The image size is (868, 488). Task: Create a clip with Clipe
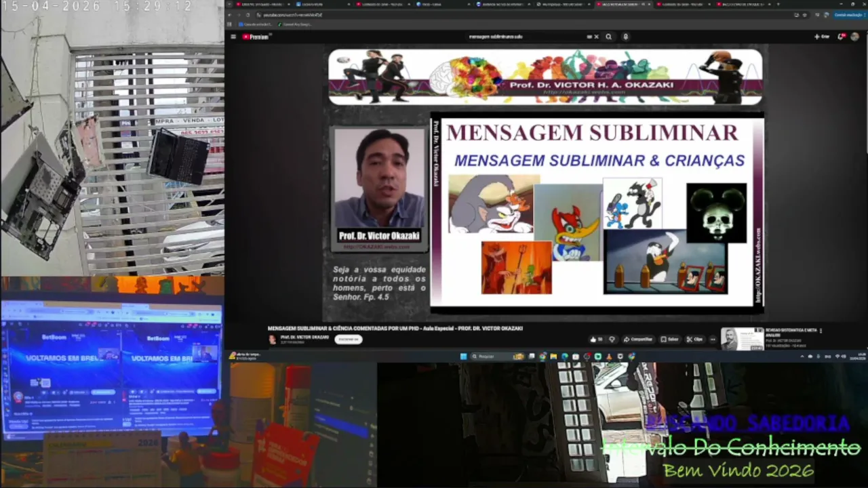point(694,339)
